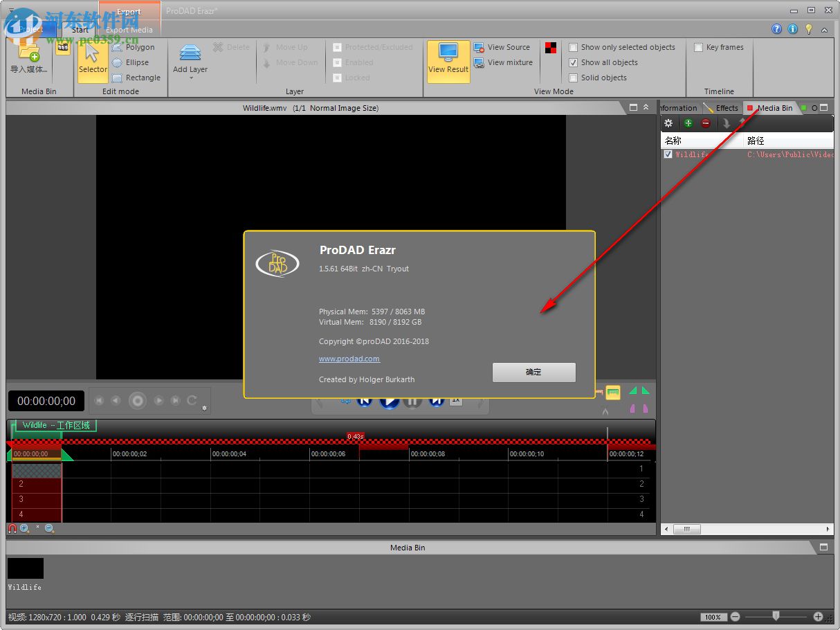Open the www.prodad.com link

tap(349, 359)
